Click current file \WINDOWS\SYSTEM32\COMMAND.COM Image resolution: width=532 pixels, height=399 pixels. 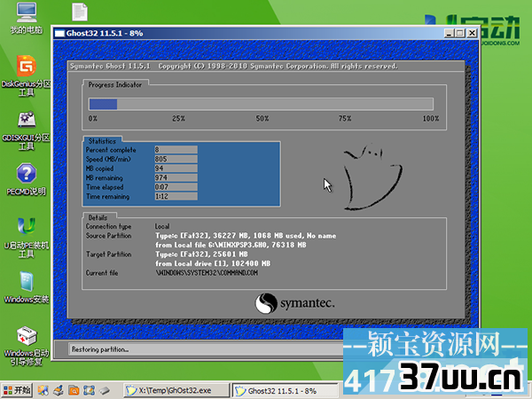point(207,273)
